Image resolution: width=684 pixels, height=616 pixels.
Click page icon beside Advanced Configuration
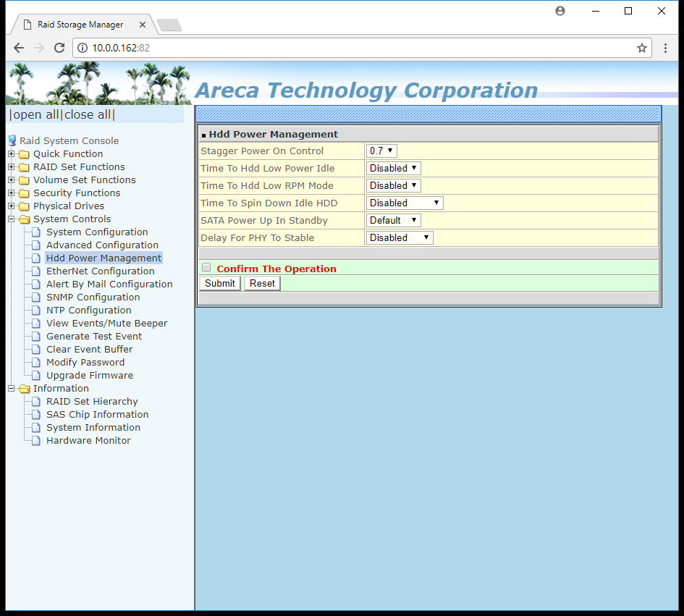[x=36, y=245]
